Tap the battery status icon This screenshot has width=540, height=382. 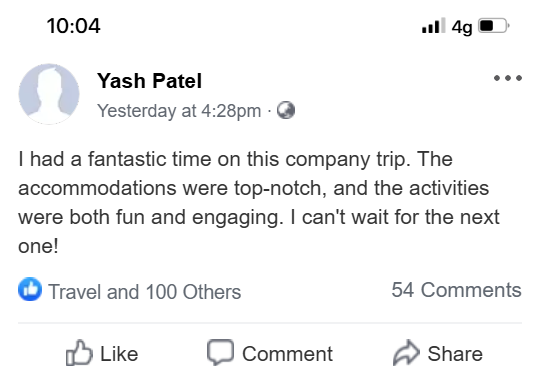click(x=494, y=26)
